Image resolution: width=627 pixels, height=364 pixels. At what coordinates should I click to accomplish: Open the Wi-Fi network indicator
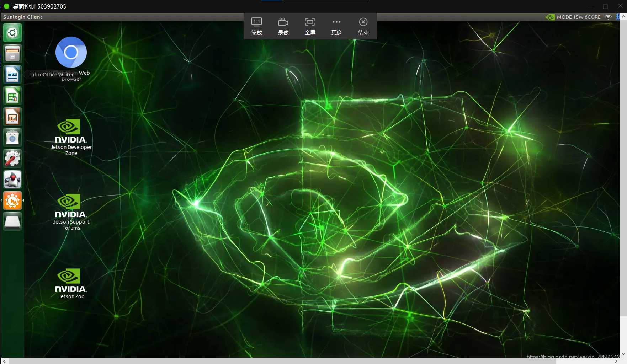point(608,17)
